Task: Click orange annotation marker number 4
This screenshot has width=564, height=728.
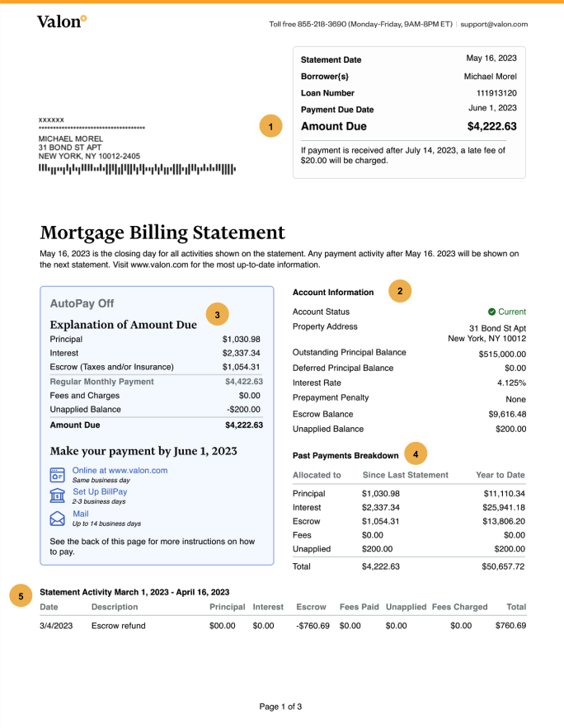Action: coord(416,453)
